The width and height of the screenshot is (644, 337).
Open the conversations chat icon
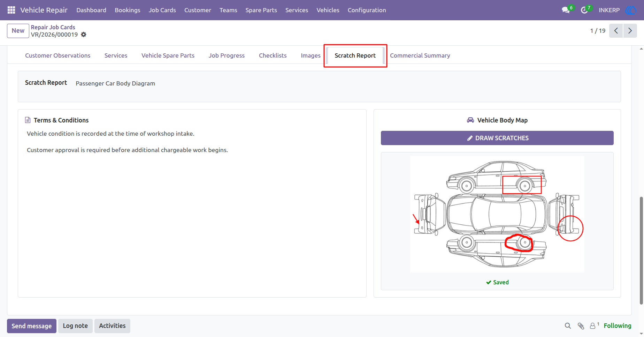[566, 10]
